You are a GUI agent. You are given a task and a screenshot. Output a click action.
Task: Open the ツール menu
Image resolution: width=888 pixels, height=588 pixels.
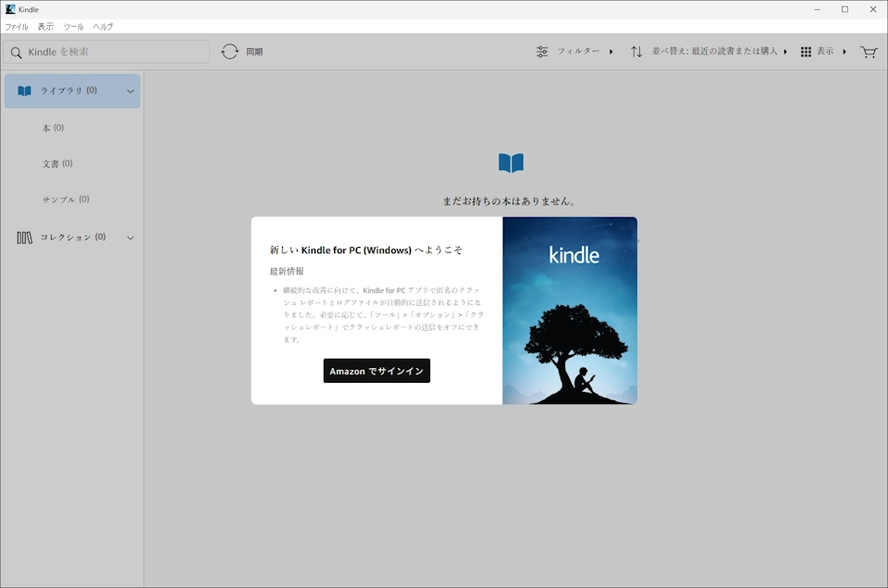pyautogui.click(x=73, y=27)
